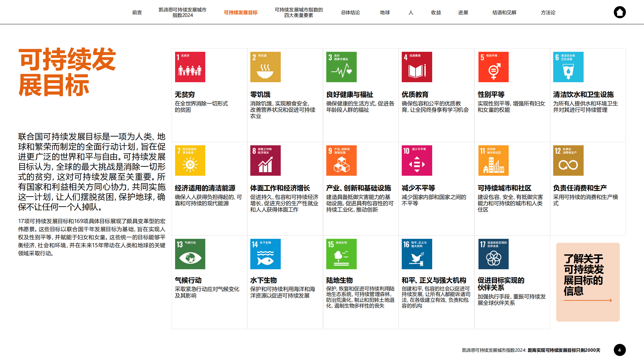Click the orange arrow under 信息 card
This screenshot has height=362, width=644.
[588, 300]
